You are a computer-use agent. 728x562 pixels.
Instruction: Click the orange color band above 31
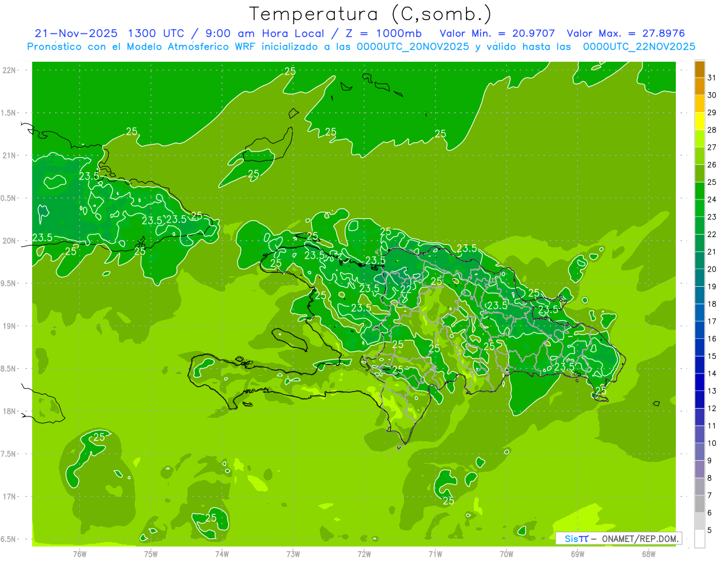click(x=699, y=69)
